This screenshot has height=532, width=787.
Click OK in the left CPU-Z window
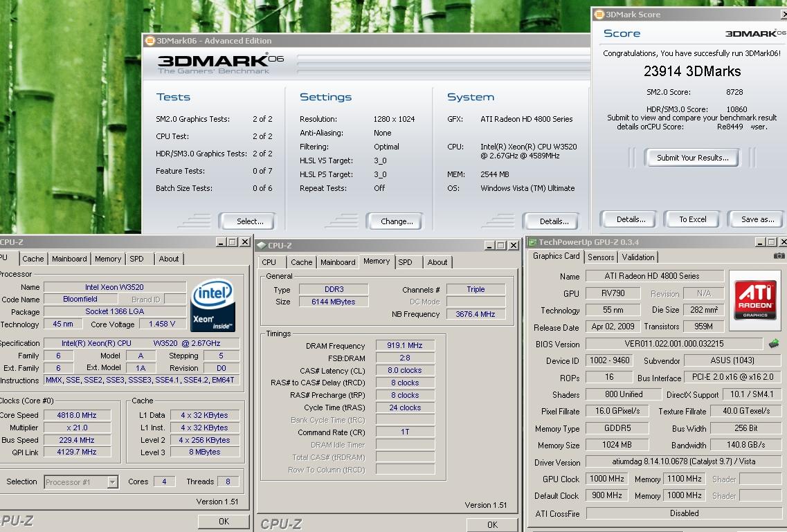pos(224,522)
